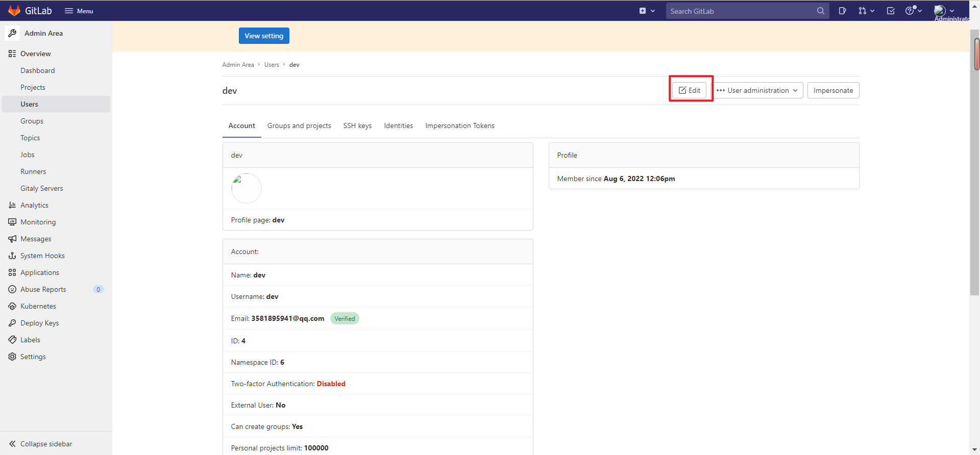980x455 pixels.
Task: Click the Abuse Reports count badge
Action: [99, 289]
